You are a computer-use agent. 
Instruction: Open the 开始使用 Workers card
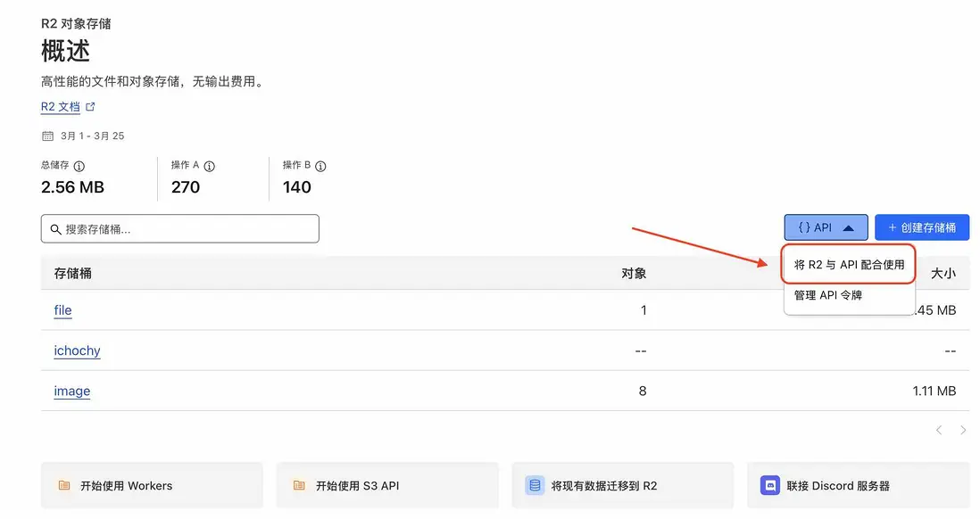(x=152, y=486)
